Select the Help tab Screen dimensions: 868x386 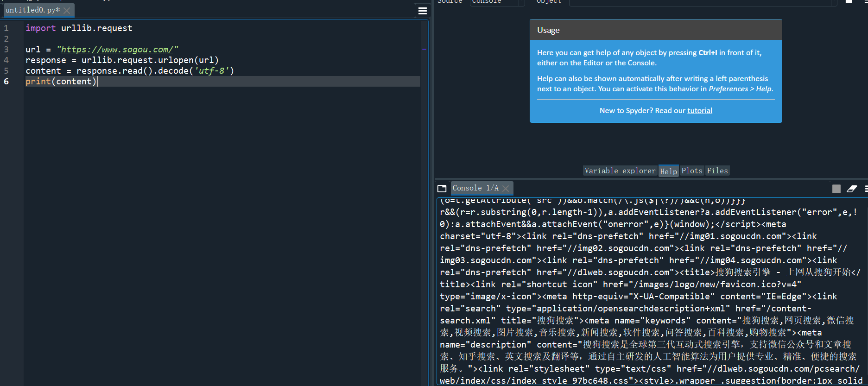click(x=668, y=171)
